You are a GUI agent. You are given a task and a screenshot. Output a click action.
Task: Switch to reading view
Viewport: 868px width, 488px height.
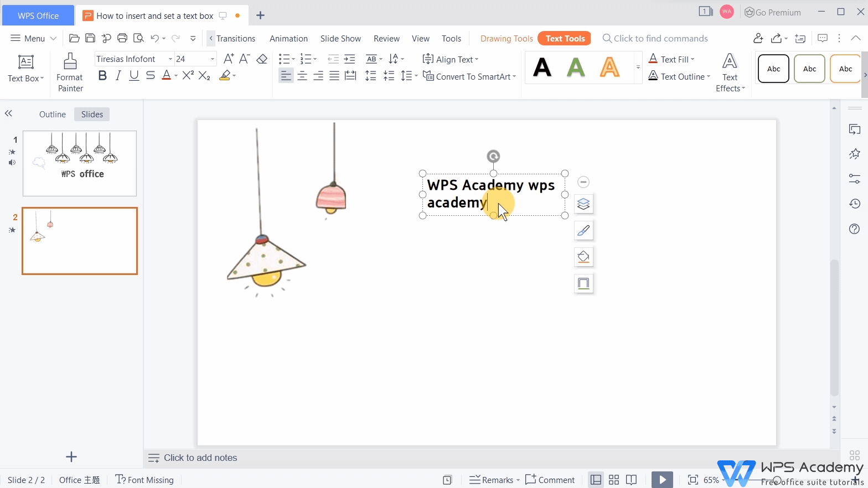(631, 480)
